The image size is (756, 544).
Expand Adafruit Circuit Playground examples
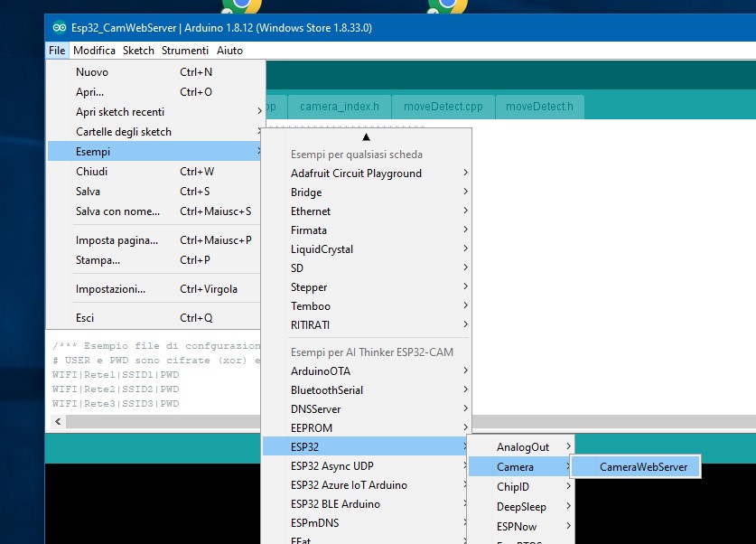click(x=367, y=174)
